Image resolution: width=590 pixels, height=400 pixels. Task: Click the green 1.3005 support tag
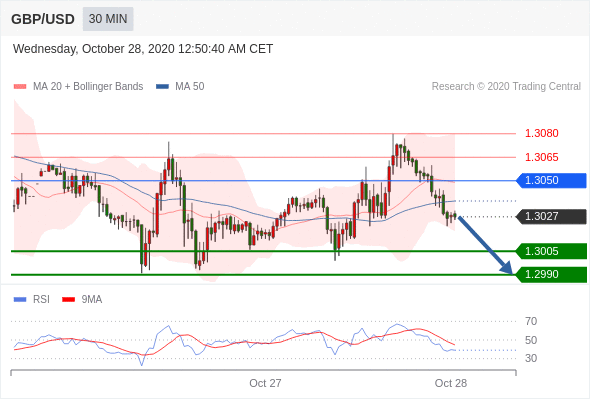tap(551, 251)
